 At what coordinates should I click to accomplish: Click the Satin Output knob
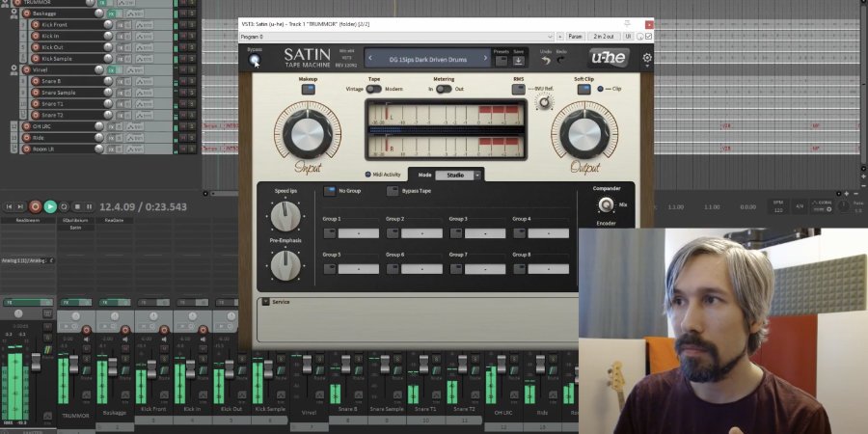(x=584, y=134)
